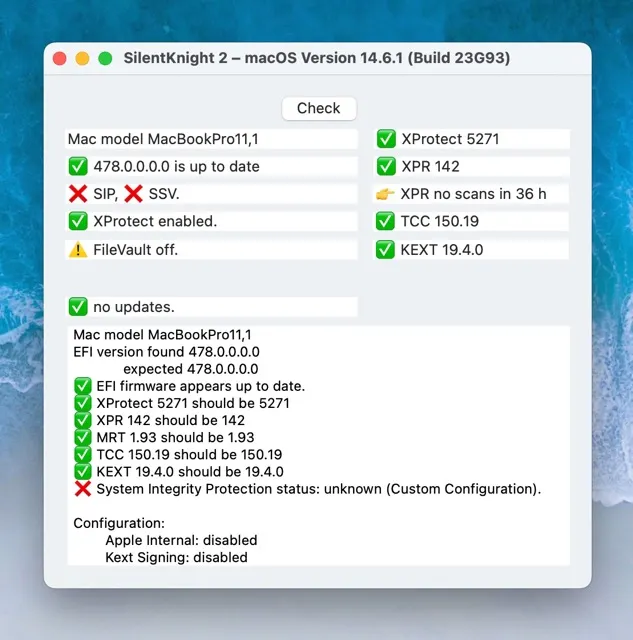Click green checkmark beside 'XProtect enabled.'

pos(78,221)
